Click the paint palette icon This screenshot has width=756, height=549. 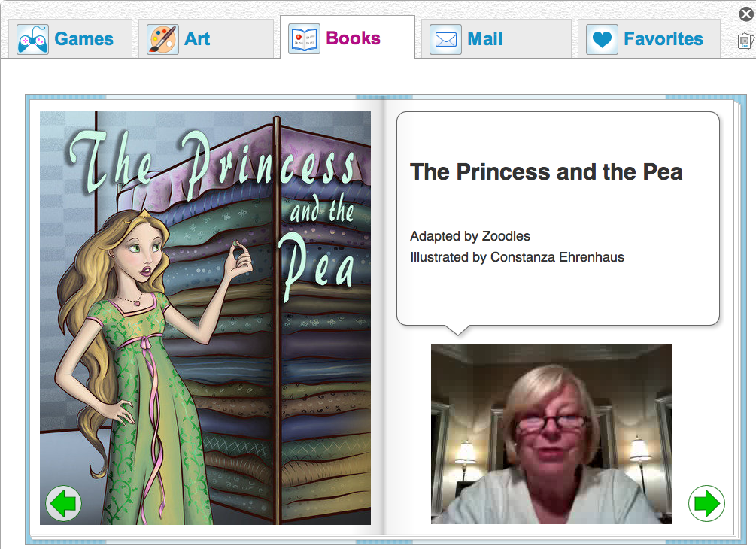click(163, 40)
